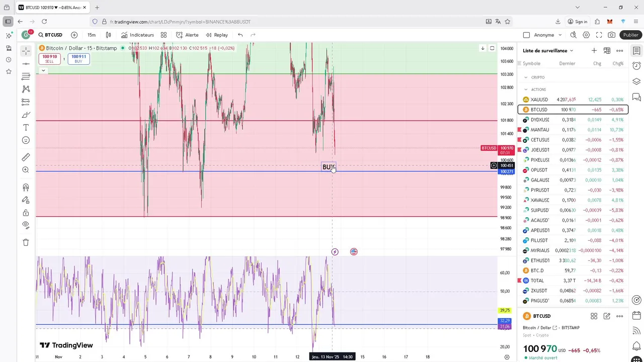Activate the zoom in tool

tap(26, 170)
